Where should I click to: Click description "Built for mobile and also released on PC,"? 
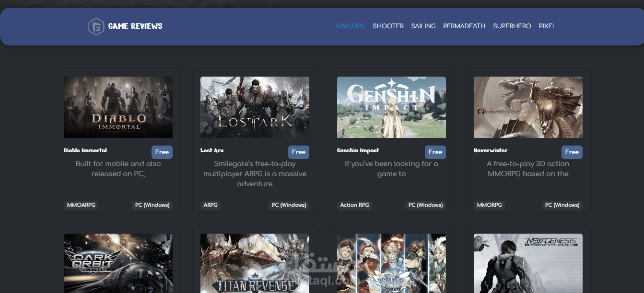(x=118, y=169)
